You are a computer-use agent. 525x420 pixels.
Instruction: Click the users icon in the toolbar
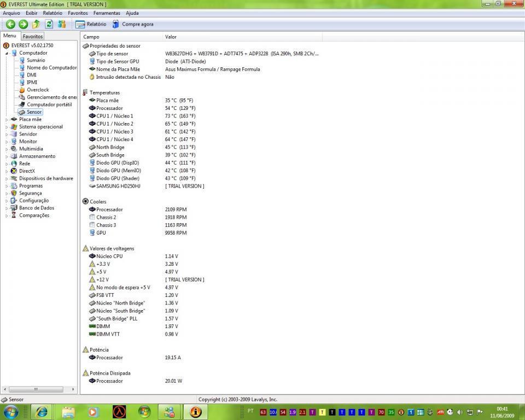[62, 24]
